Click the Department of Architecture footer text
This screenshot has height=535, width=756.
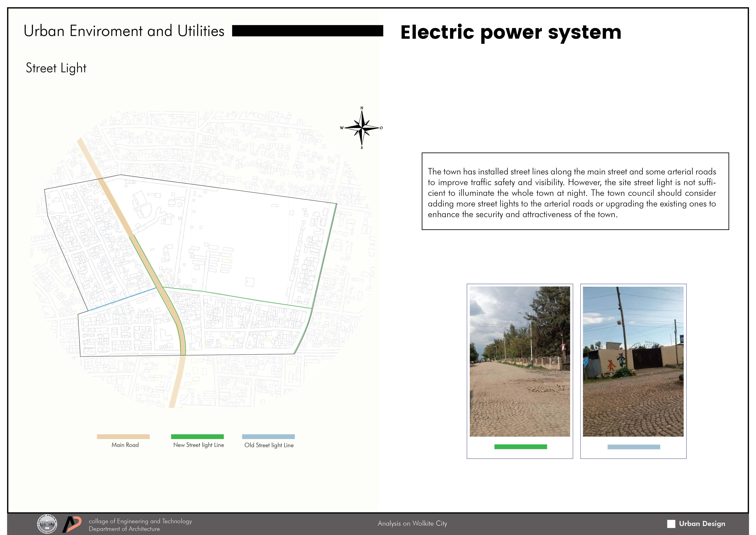124,529
